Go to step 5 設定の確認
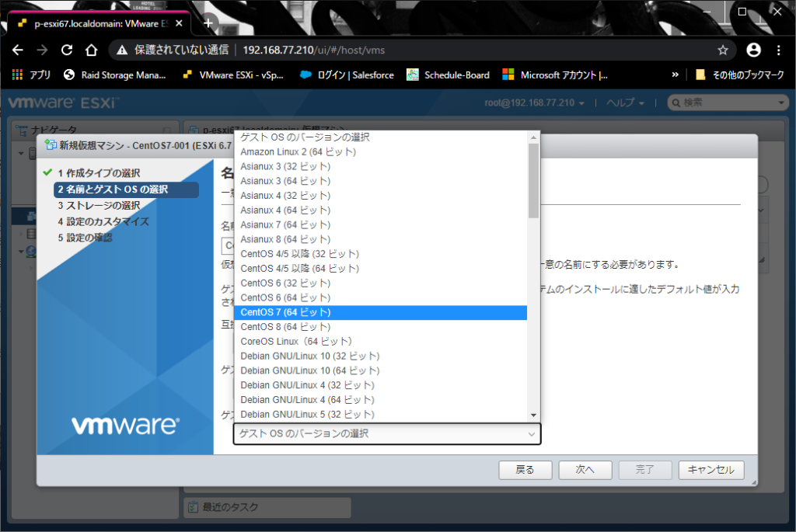The height and width of the screenshot is (532, 796). tap(85, 238)
